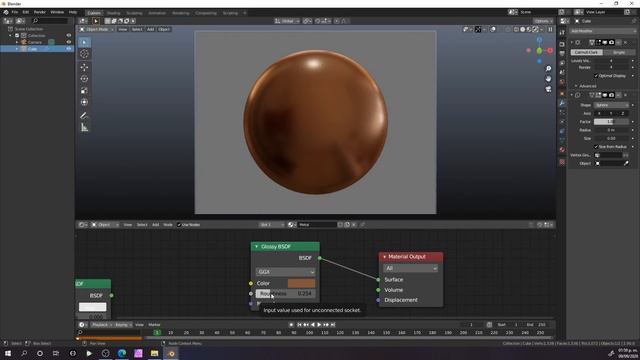
Task: Click the red X axis gizmo
Action: point(550,51)
